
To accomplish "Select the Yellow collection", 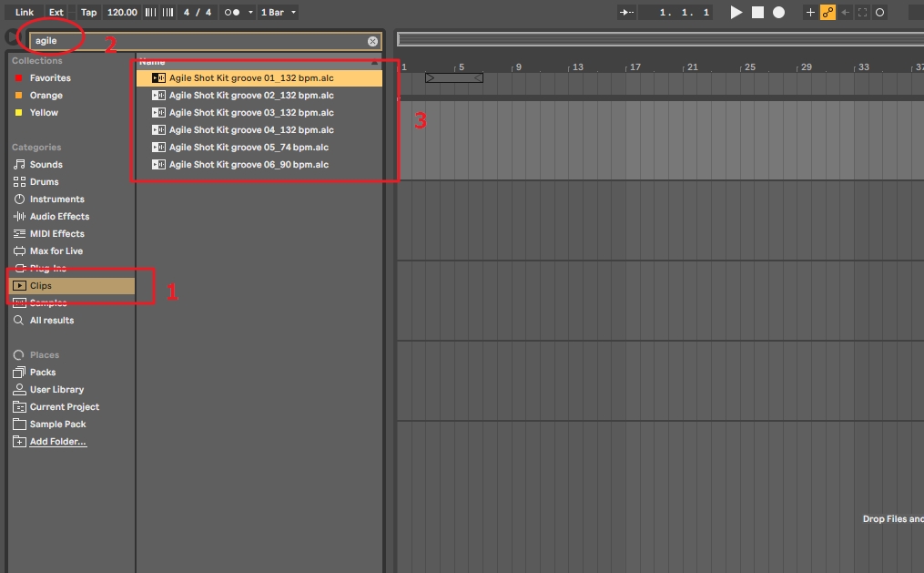I will pyautogui.click(x=45, y=112).
